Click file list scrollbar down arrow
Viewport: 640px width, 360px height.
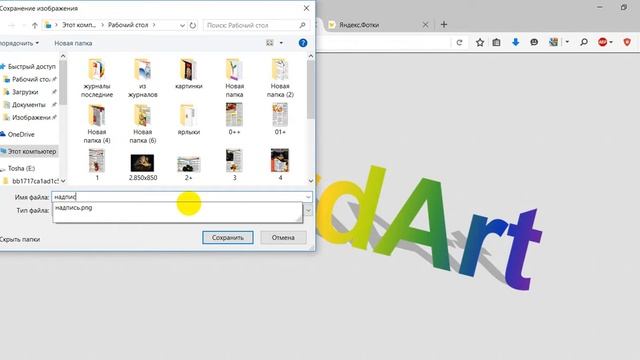tap(311, 180)
